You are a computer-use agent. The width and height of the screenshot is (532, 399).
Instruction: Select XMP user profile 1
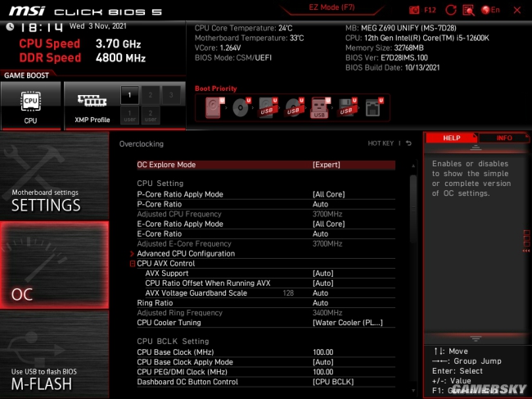(x=129, y=116)
